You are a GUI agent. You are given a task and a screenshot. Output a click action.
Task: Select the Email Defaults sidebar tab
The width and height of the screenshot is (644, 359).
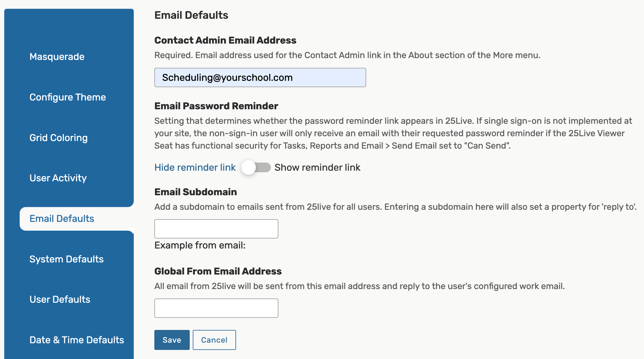(x=62, y=219)
